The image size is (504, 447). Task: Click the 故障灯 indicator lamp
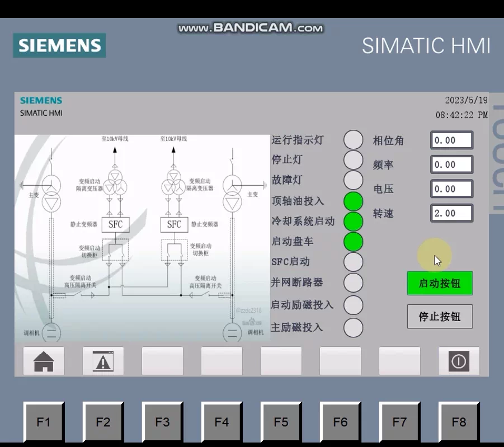click(x=354, y=180)
